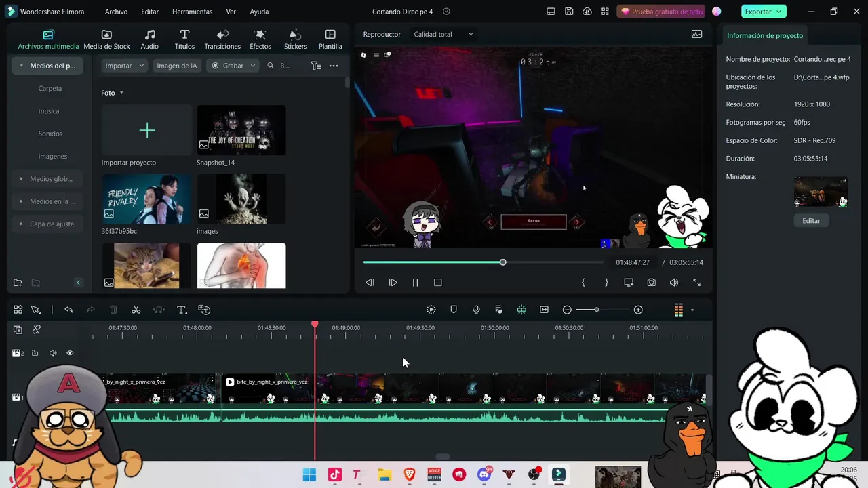Expand Medios en la nube tree item
868x488 pixels.
coord(22,201)
